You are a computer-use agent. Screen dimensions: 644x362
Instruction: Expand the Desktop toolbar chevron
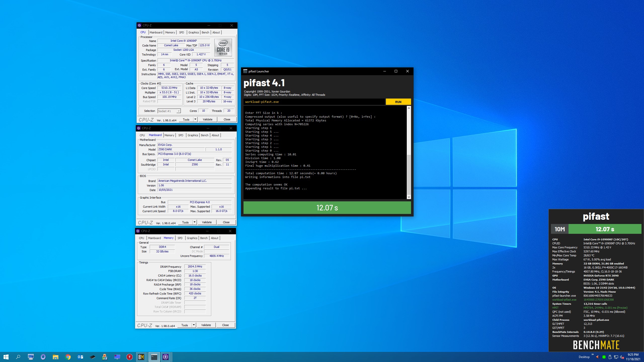pos(592,355)
